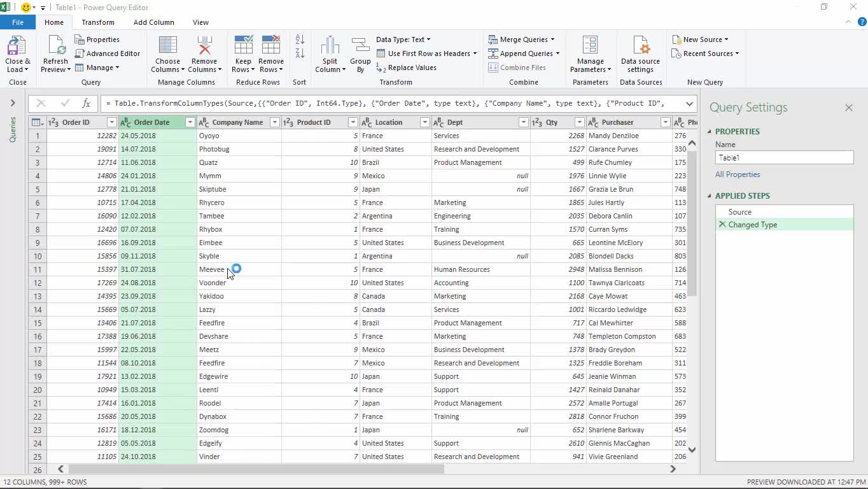The width and height of the screenshot is (868, 489).
Task: Click the Close & Load icon
Action: [17, 47]
